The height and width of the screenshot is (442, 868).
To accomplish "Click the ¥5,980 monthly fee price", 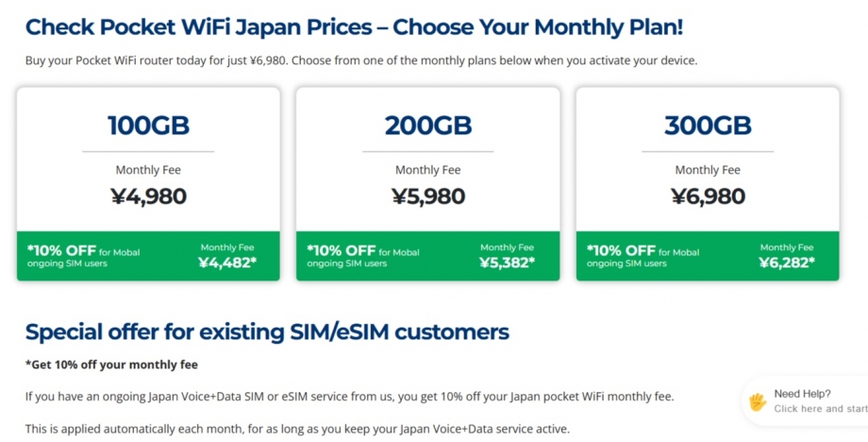I will click(x=427, y=196).
